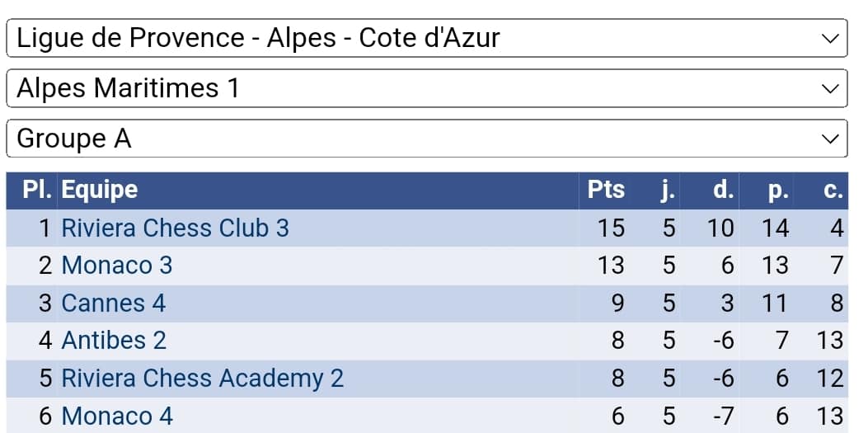Click the p. column header

(x=777, y=190)
